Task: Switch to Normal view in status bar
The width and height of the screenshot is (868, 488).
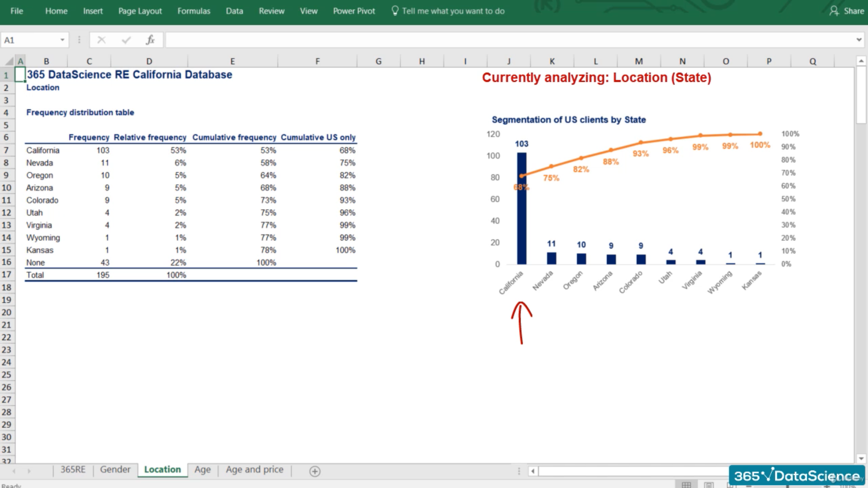Action: (686, 485)
